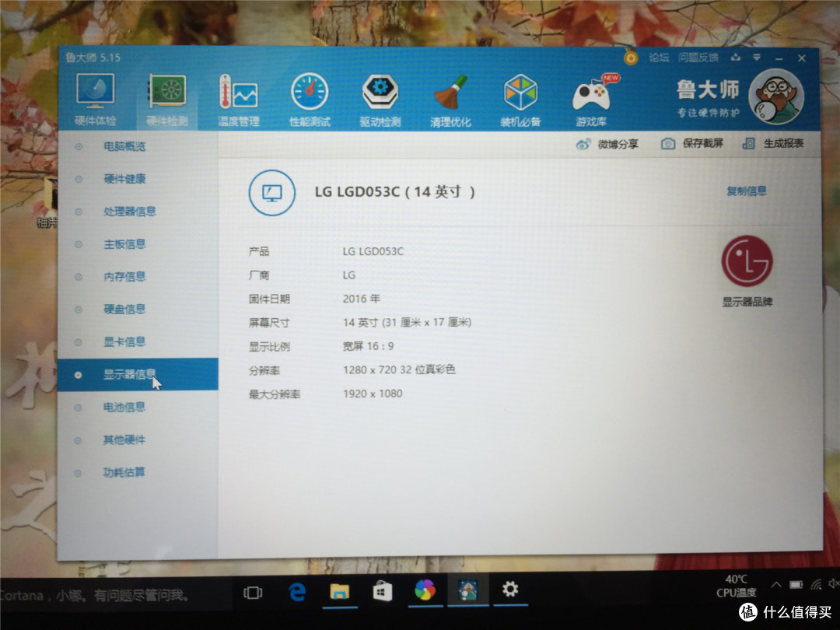
Task: Open 装机必备 essential software cube
Action: coord(520,100)
